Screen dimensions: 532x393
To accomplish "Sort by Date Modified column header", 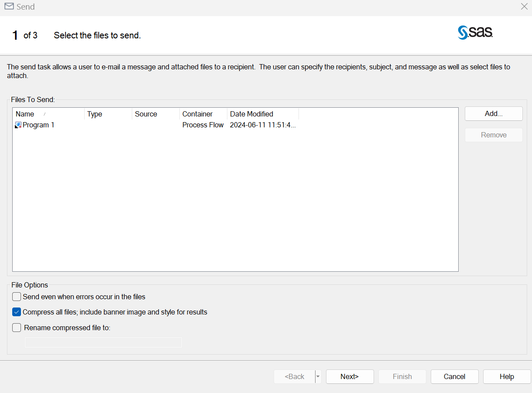I will (251, 114).
